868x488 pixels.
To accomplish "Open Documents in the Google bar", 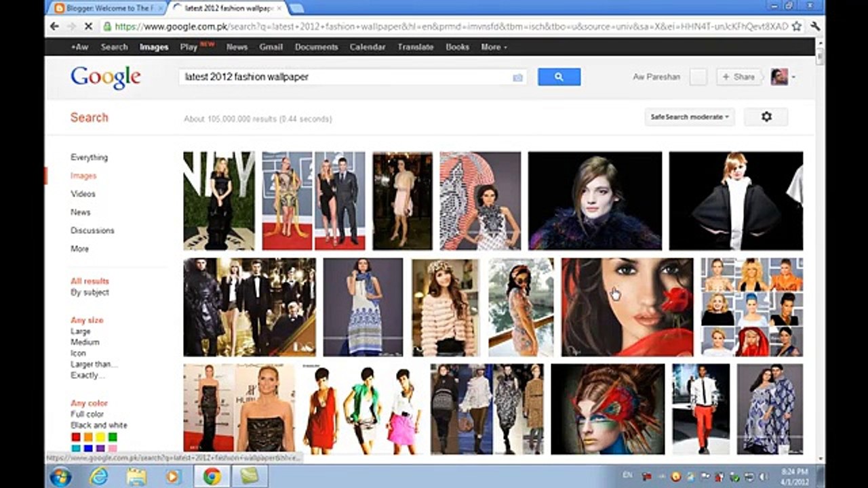I will [x=316, y=47].
